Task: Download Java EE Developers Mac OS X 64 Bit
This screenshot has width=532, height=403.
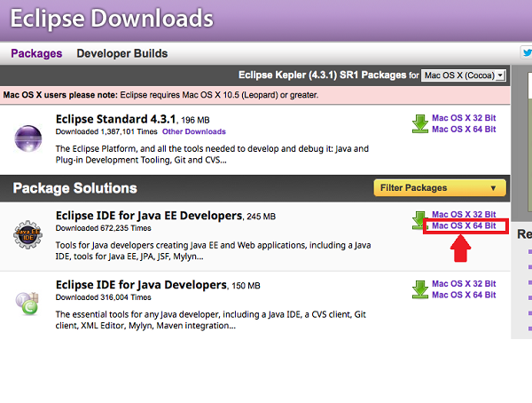Action: pyautogui.click(x=464, y=225)
